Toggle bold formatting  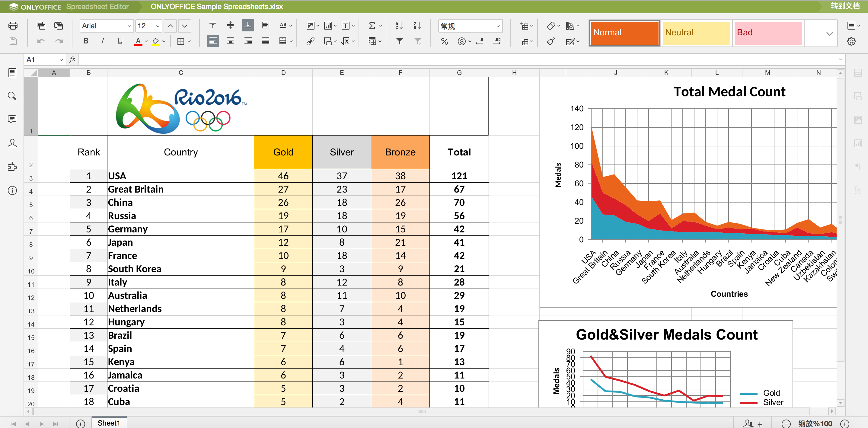(x=86, y=41)
